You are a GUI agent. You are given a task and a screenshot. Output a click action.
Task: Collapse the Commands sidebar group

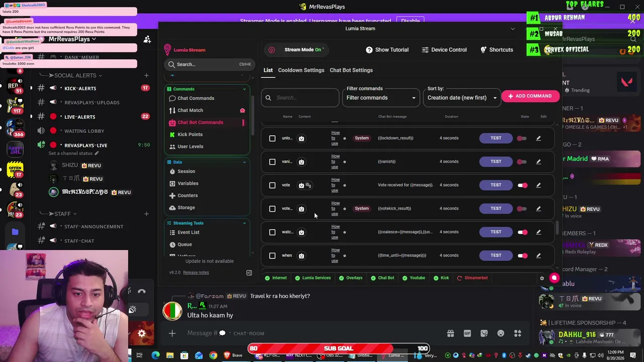point(245,89)
